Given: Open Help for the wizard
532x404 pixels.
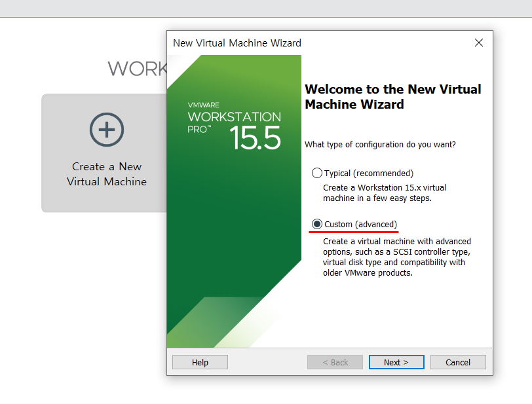Looking at the screenshot, I should 200,362.
